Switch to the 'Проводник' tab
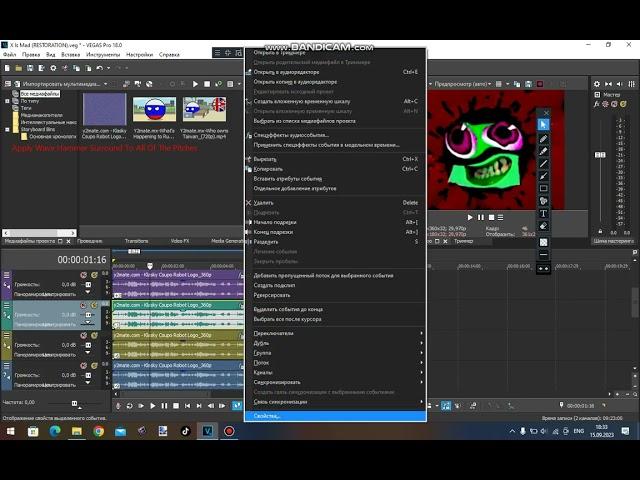Screen dimensions: 640x480 point(90,241)
